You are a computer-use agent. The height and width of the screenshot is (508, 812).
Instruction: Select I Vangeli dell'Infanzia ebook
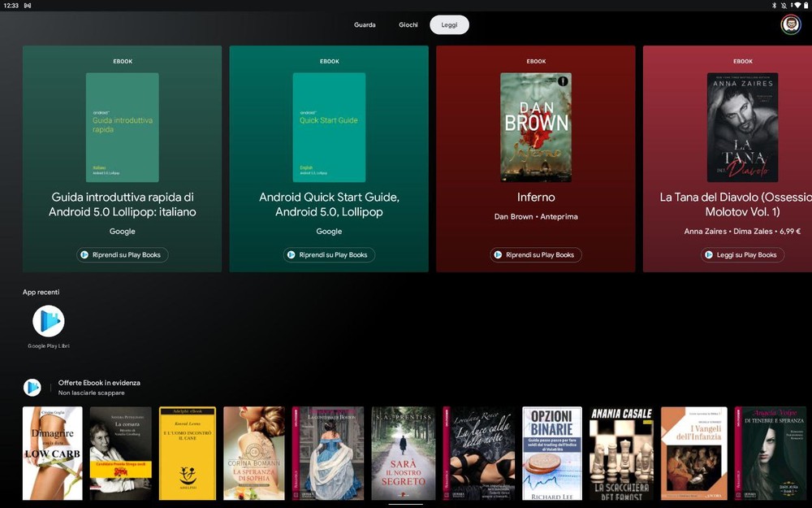[x=694, y=453]
